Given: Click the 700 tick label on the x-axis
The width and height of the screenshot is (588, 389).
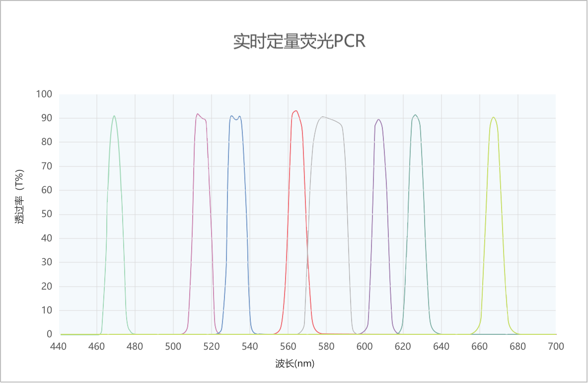Looking at the screenshot, I should tap(556, 346).
